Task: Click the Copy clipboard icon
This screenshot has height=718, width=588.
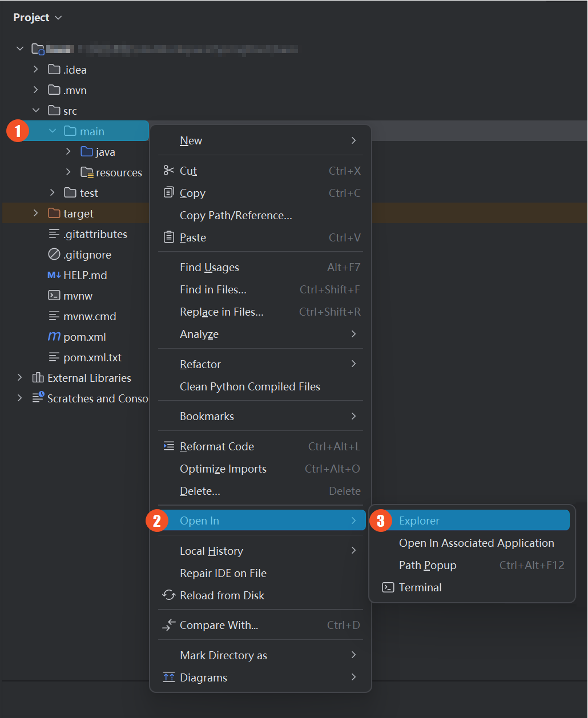Action: point(168,193)
